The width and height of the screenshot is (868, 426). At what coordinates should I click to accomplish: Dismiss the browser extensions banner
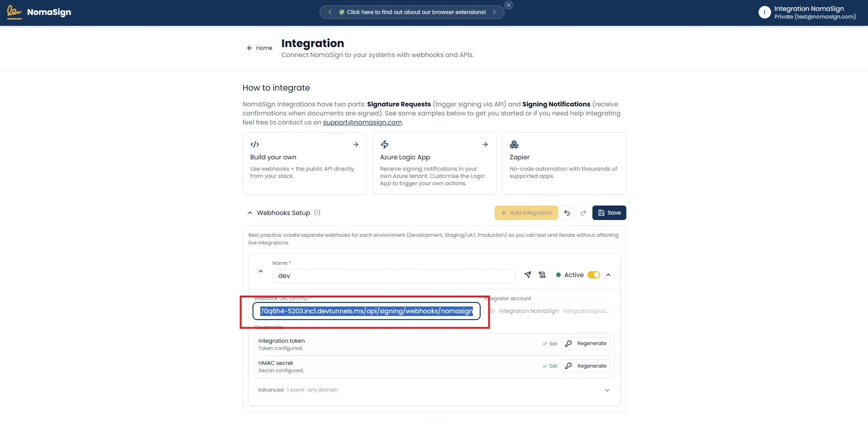click(x=509, y=5)
